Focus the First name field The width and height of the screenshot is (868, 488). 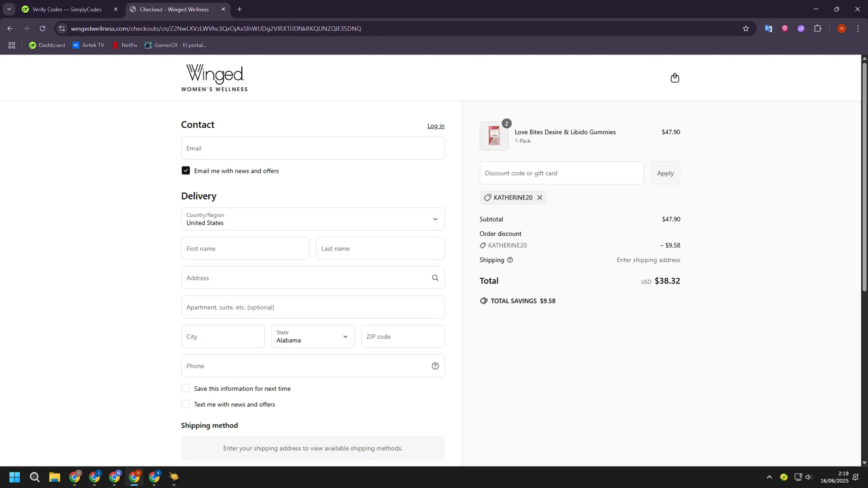click(x=245, y=249)
